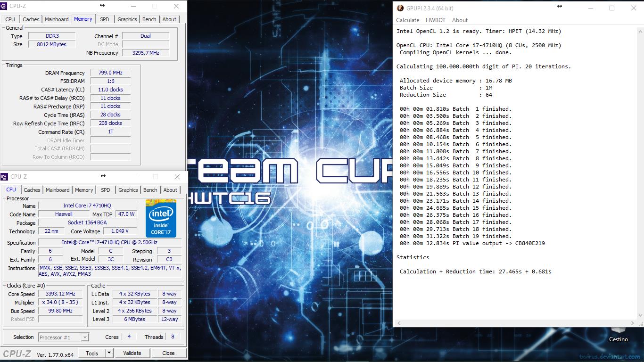Select the About tab in the lower CPU-Z window

coord(170,190)
